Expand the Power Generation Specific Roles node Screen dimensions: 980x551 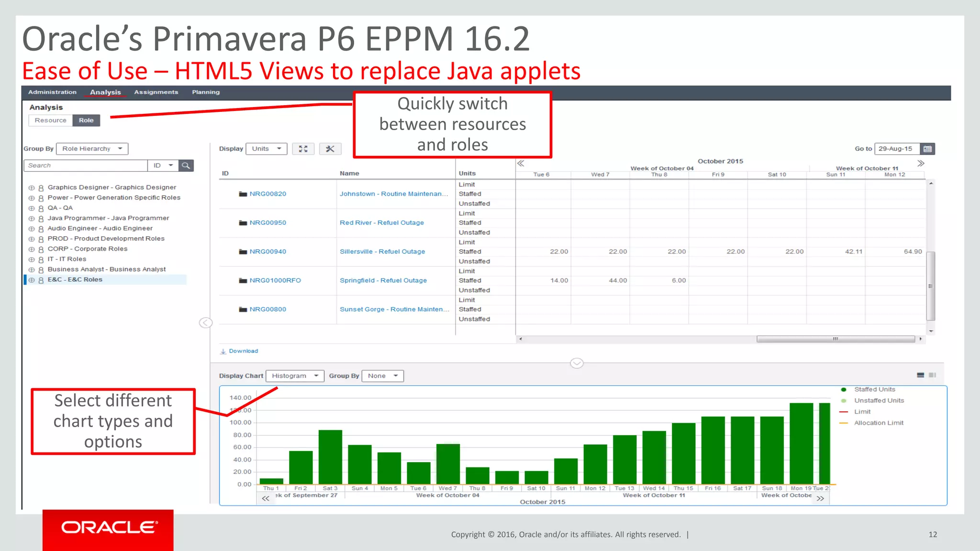tap(32, 198)
